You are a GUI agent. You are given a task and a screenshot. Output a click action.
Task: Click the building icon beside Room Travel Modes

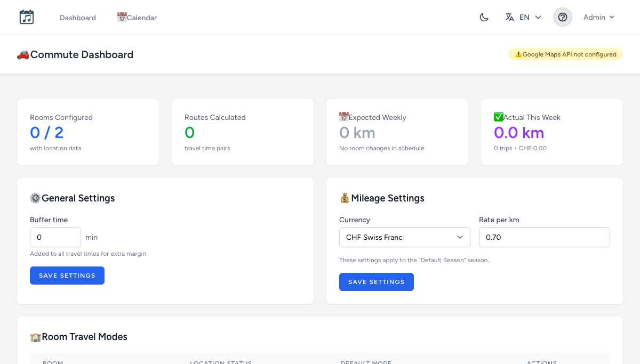(x=35, y=337)
